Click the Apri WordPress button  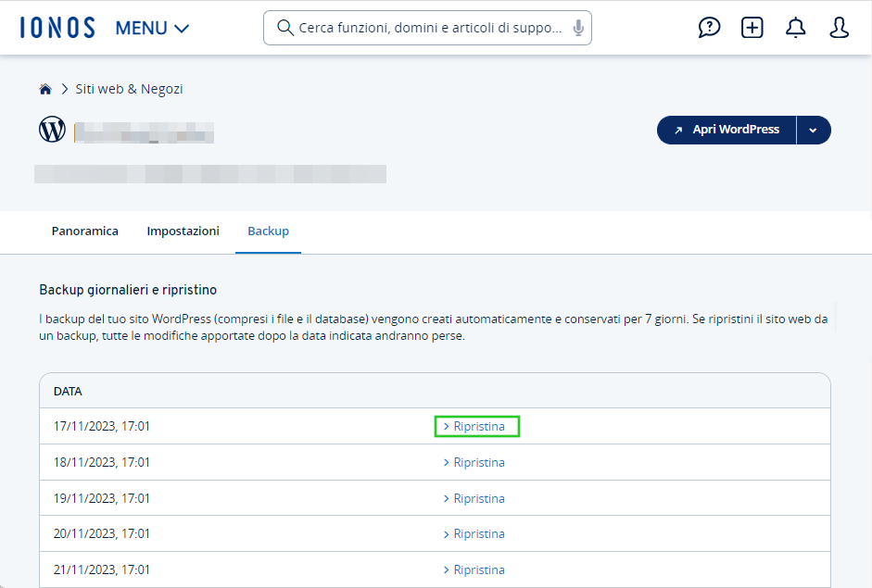[x=727, y=130]
